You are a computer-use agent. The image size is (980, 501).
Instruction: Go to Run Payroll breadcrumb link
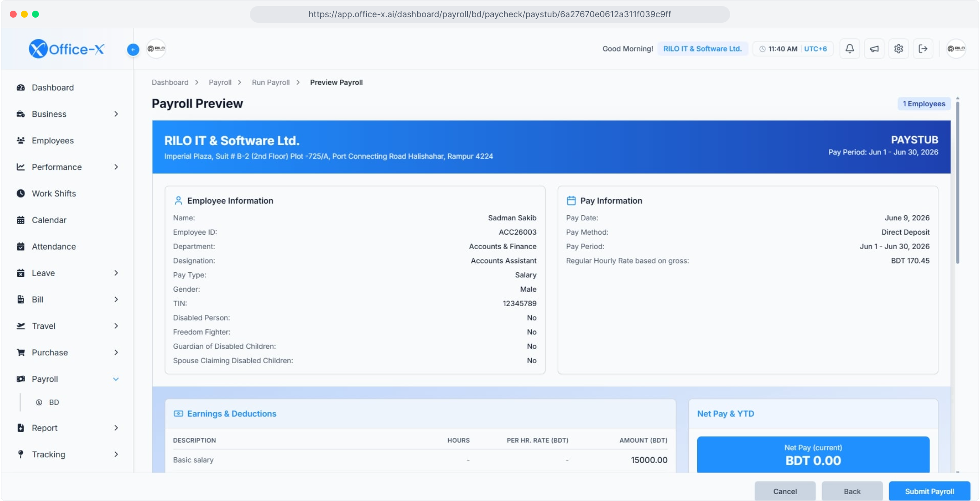[271, 82]
